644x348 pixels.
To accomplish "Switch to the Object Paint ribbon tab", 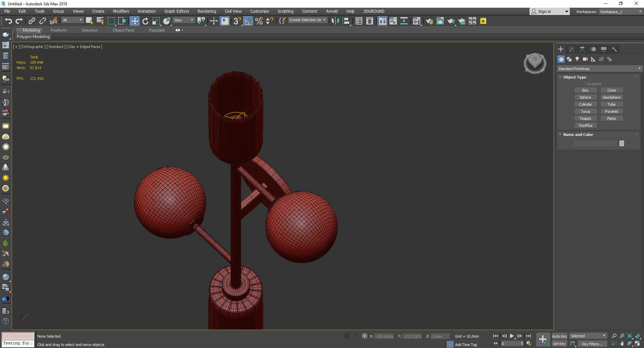I will [123, 30].
